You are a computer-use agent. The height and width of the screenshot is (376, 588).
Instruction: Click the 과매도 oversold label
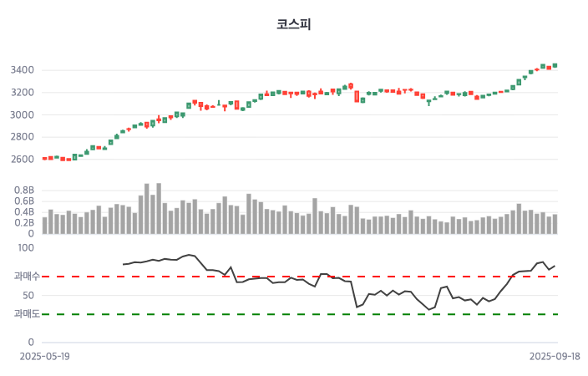(27, 314)
